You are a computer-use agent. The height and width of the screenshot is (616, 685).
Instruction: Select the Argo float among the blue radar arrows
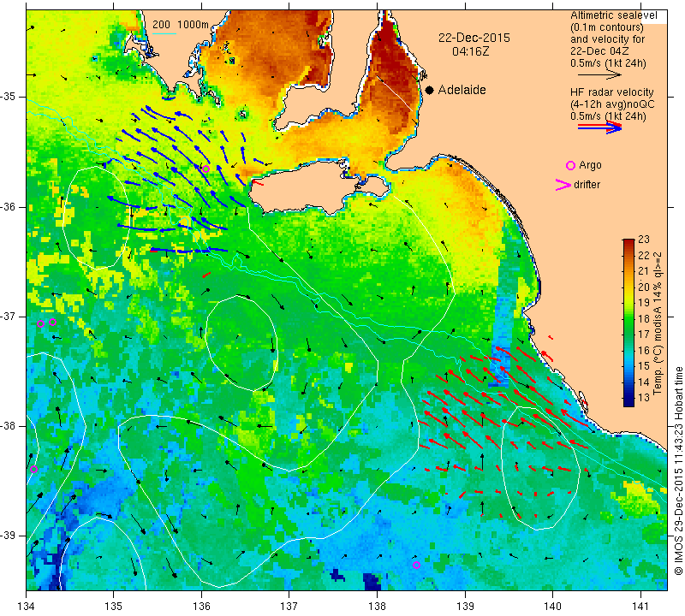[x=206, y=169]
